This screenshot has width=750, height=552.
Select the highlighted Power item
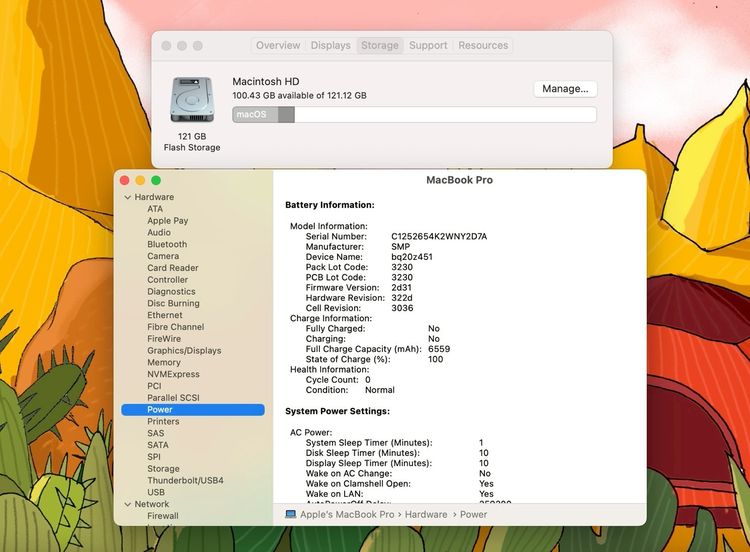(193, 409)
